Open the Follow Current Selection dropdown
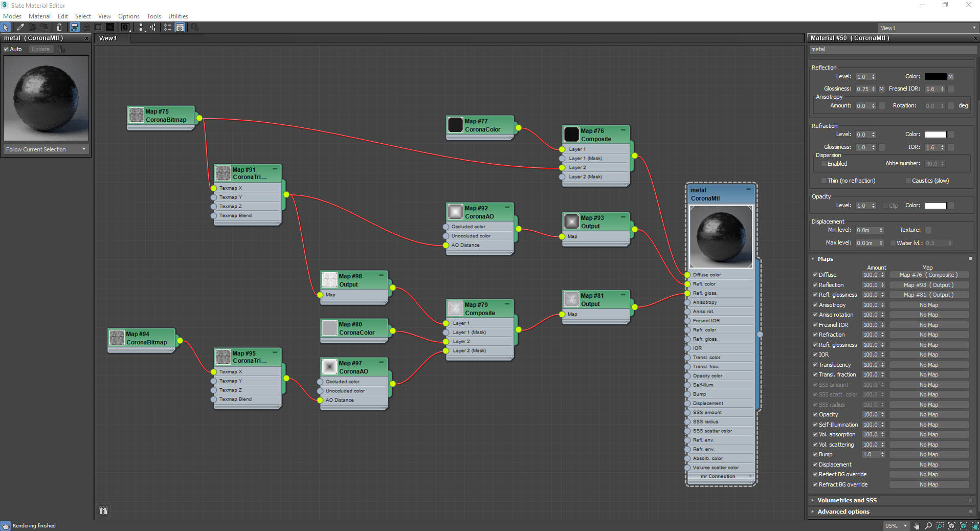This screenshot has width=980, height=531. [x=46, y=149]
